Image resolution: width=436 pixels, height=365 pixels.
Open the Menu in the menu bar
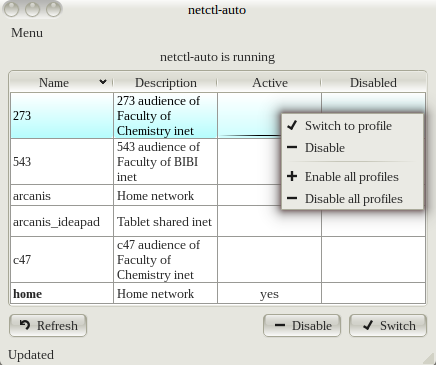pos(27,33)
